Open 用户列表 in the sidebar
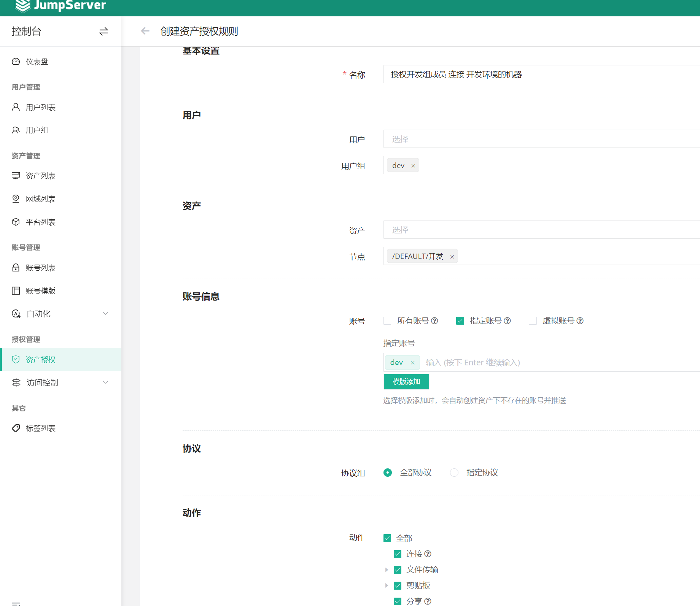Viewport: 700px width, 606px height. point(41,108)
